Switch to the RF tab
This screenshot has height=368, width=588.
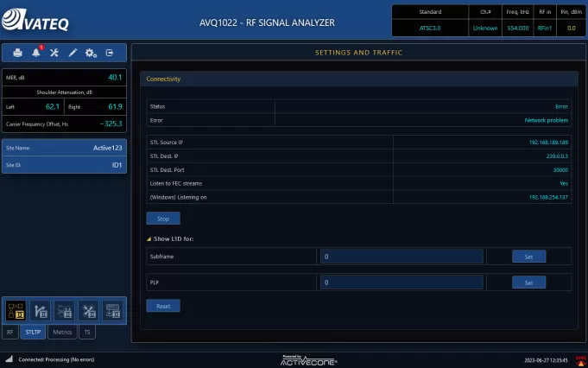(x=10, y=332)
